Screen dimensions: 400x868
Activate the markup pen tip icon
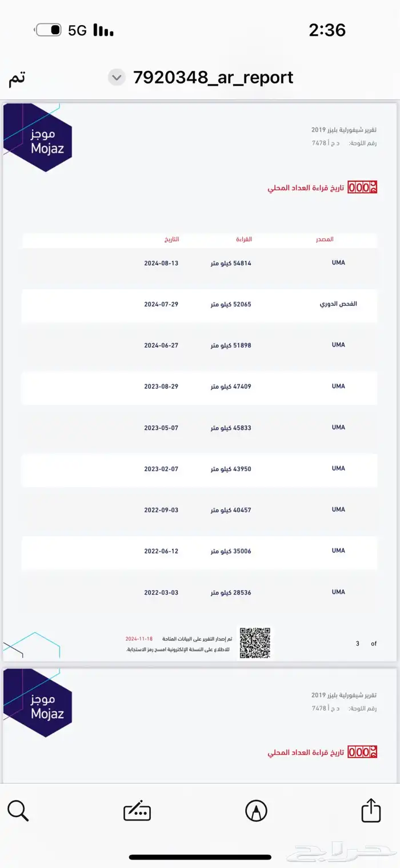pyautogui.click(x=256, y=811)
